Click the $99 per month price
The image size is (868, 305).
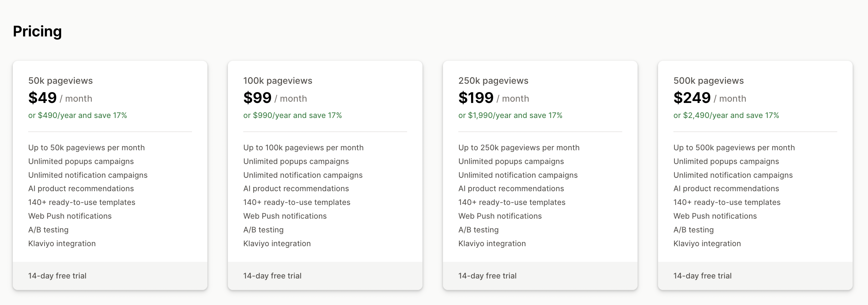pos(257,98)
